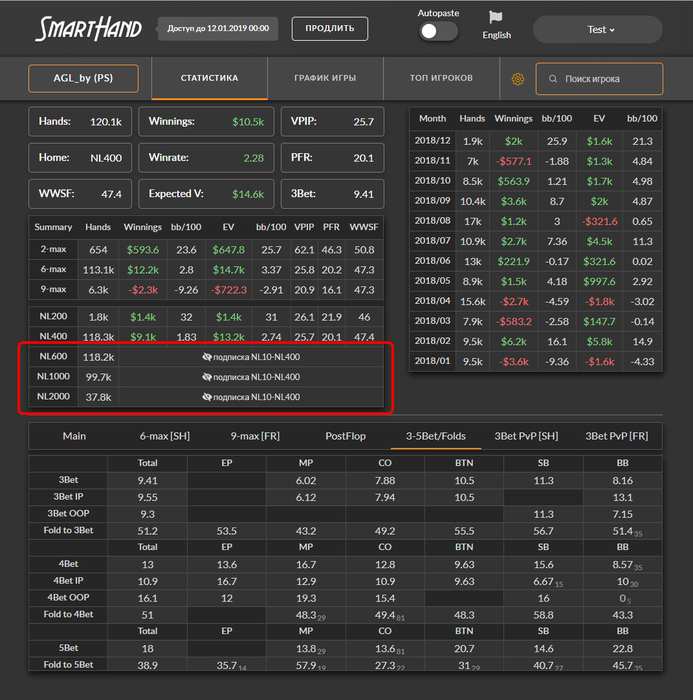Click подписка NL10-NL400 text in NL600 row

[256, 357]
